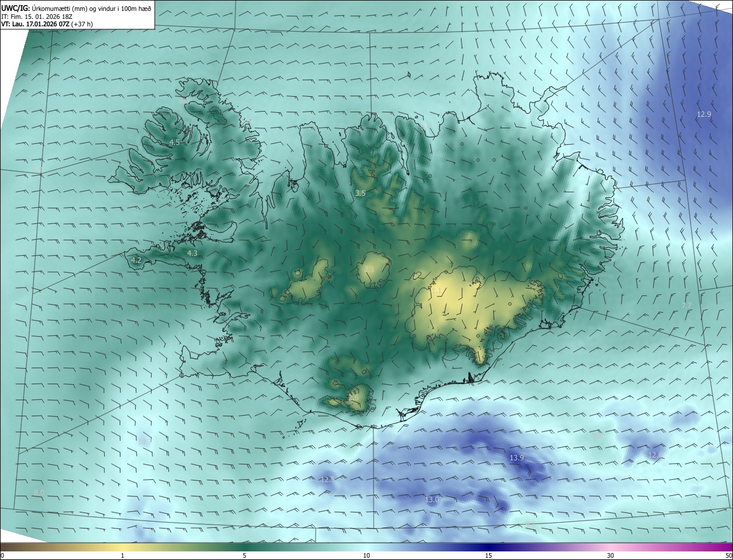Click the color scale tick "5"
733x560 pixels.
click(245, 555)
